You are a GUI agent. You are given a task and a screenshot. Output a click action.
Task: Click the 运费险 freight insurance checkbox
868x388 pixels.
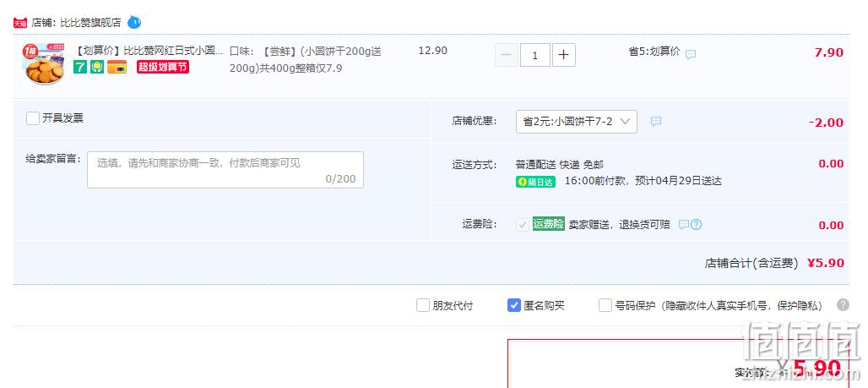tap(522, 225)
